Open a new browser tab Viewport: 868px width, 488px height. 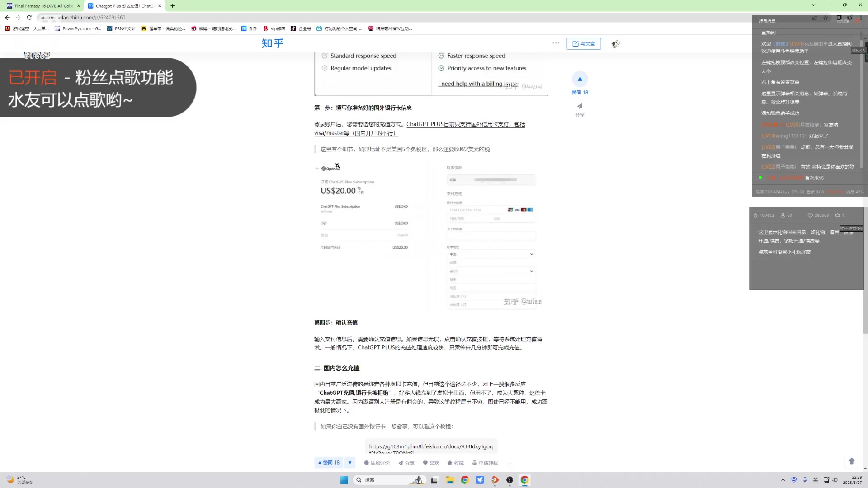(x=173, y=6)
